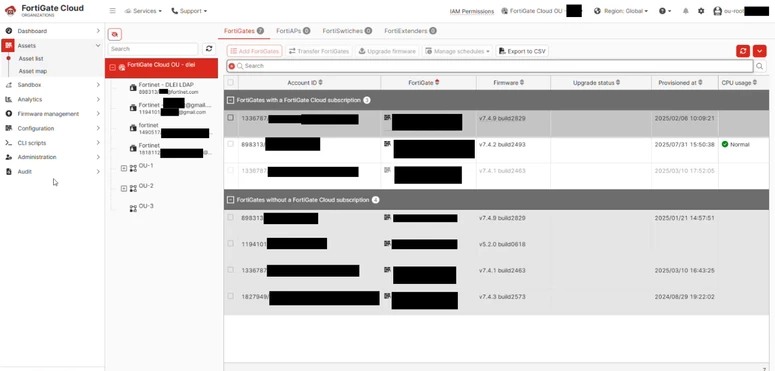Open Asset list in sidebar
This screenshot has height=371, width=775.
(31, 59)
